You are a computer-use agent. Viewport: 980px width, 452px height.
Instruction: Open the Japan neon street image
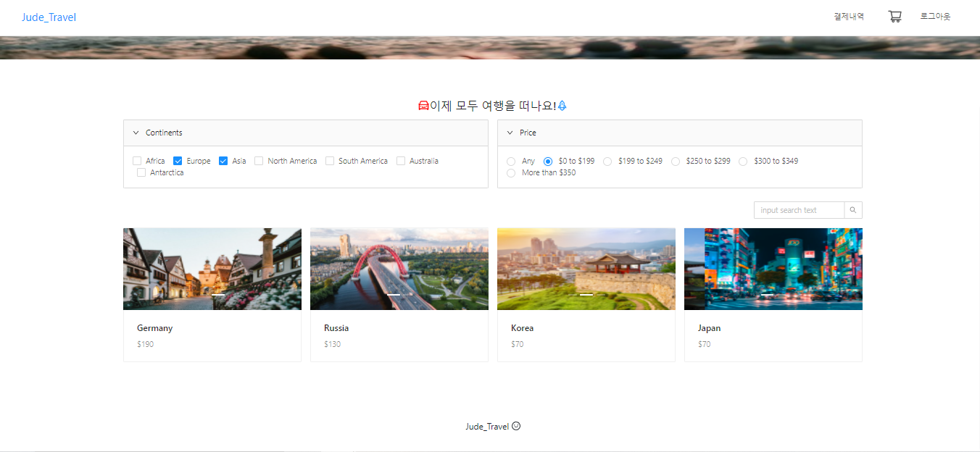pyautogui.click(x=773, y=269)
